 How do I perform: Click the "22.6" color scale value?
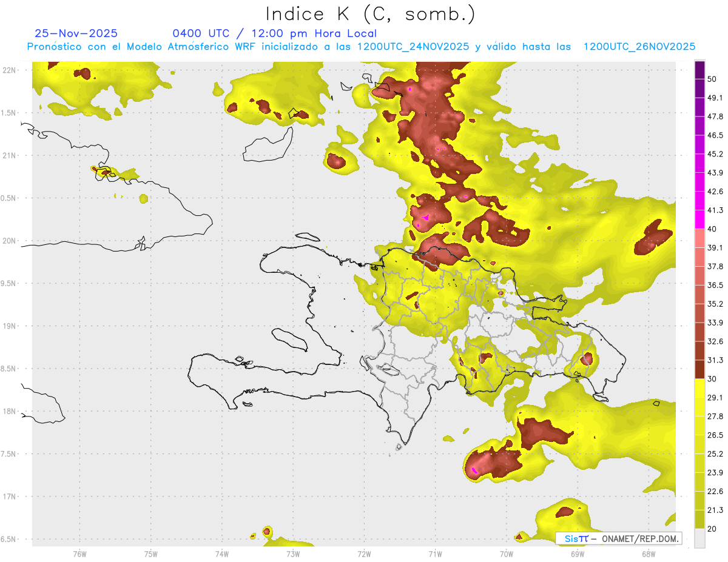pos(715,492)
